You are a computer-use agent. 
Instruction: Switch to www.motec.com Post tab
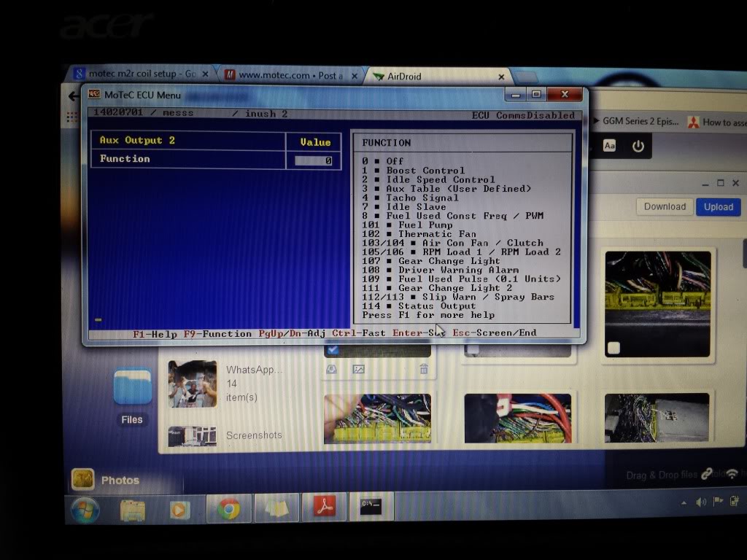(x=291, y=75)
